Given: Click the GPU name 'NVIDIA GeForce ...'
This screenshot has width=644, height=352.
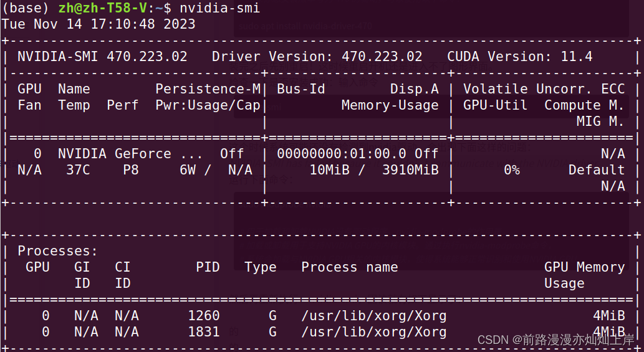Looking at the screenshot, I should (x=130, y=153).
